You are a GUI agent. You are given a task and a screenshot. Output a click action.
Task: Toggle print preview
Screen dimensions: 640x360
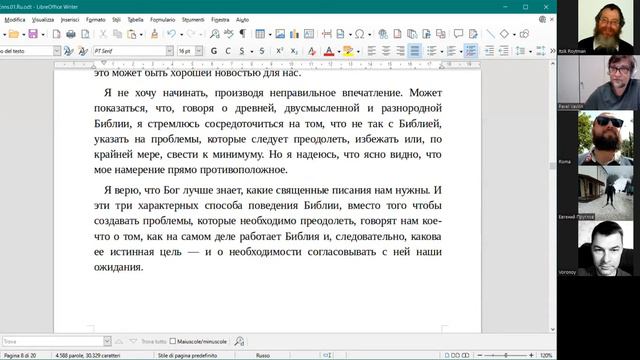point(85,34)
